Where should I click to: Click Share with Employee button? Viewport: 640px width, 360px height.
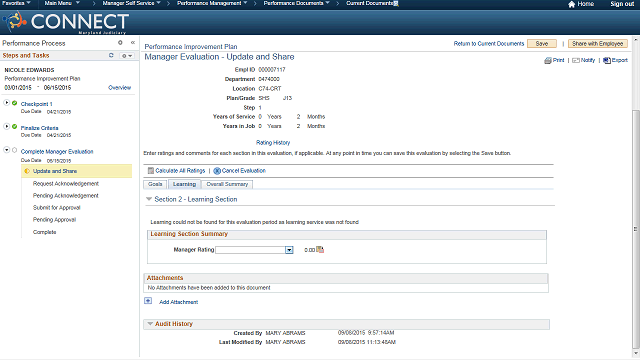(x=598, y=44)
